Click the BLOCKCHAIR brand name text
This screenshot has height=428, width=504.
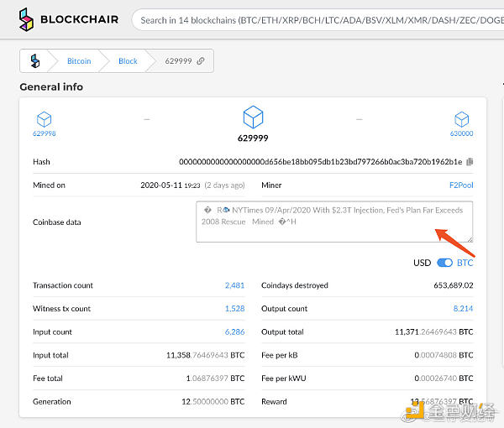[x=80, y=19]
